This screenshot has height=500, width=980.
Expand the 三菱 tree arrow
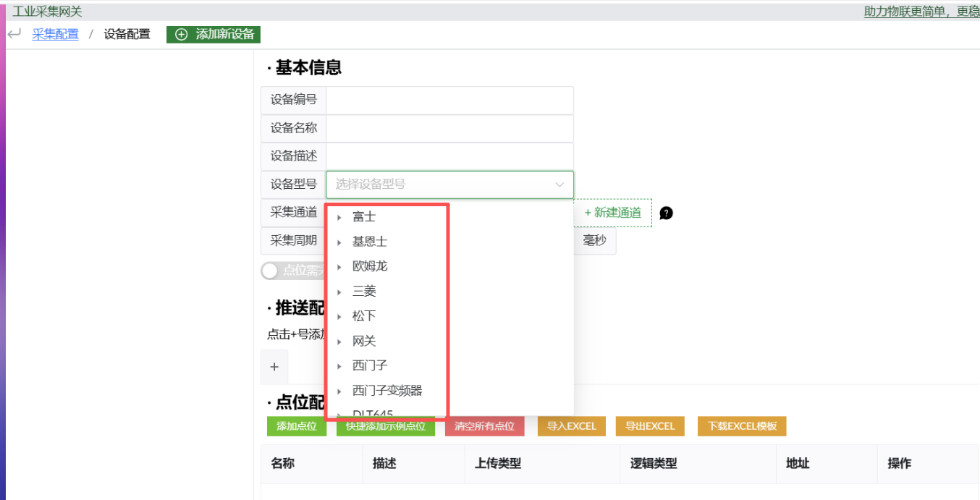pos(339,292)
